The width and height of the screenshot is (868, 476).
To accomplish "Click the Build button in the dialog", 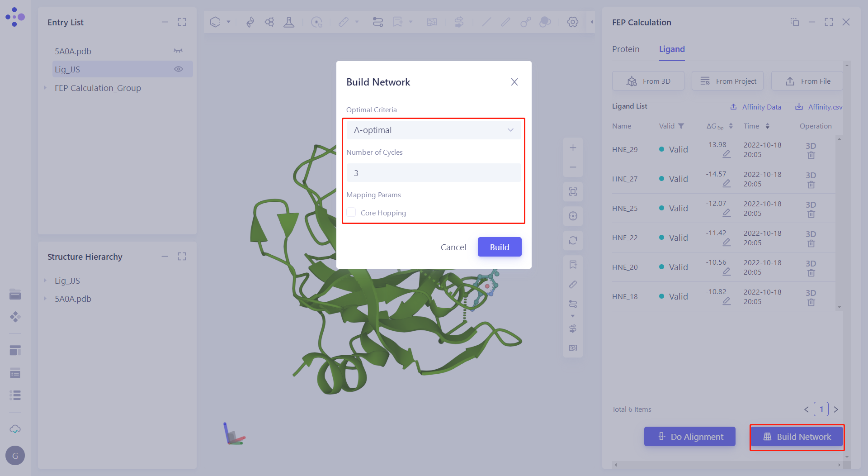I will click(x=499, y=247).
